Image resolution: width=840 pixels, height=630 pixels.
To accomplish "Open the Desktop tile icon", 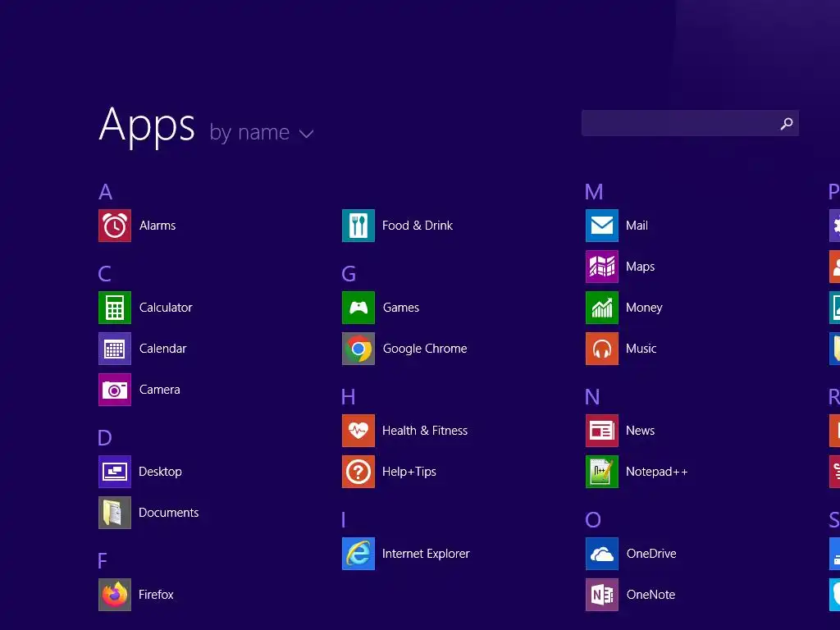I will pyautogui.click(x=115, y=472).
